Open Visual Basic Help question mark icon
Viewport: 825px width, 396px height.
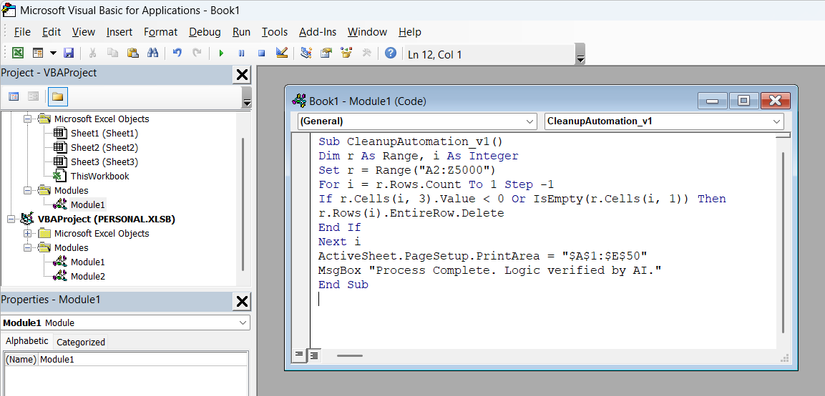point(390,53)
